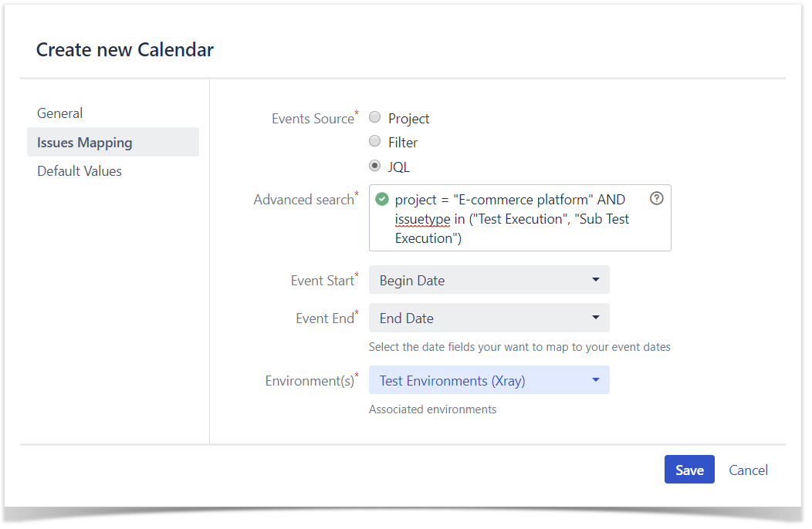This screenshot has height=529, width=812.
Task: Click the Event Start field label
Action: (324, 280)
